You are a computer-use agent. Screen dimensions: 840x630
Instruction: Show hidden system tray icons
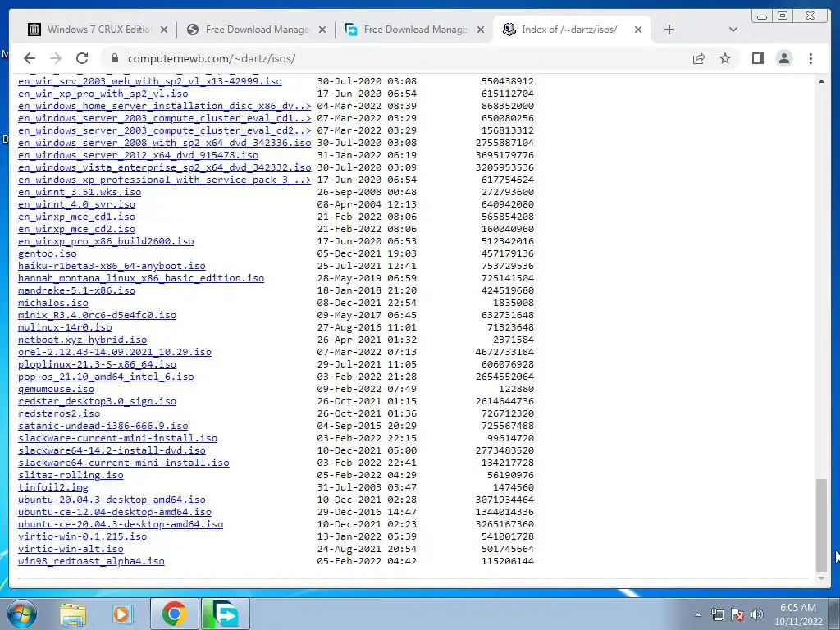[x=697, y=614]
